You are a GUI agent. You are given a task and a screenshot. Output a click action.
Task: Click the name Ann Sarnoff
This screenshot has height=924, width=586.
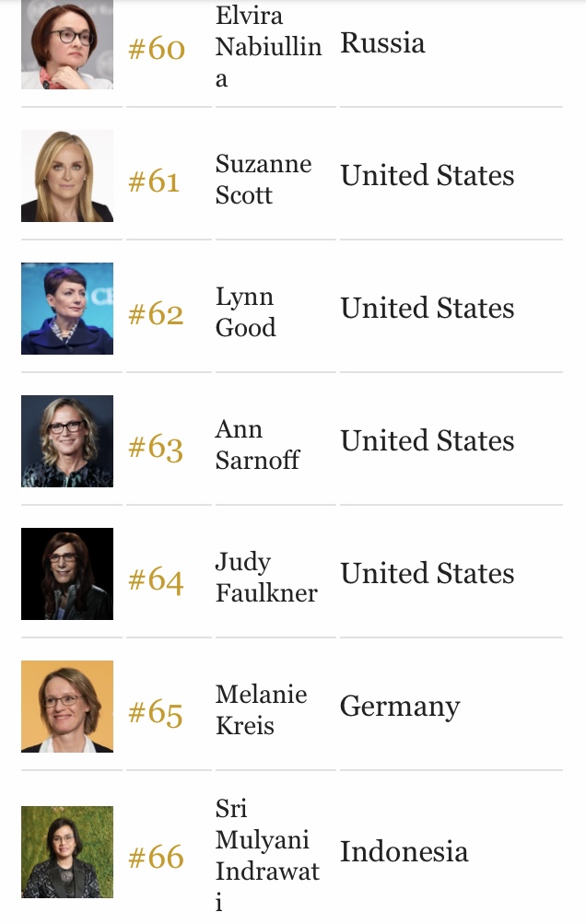point(258,444)
